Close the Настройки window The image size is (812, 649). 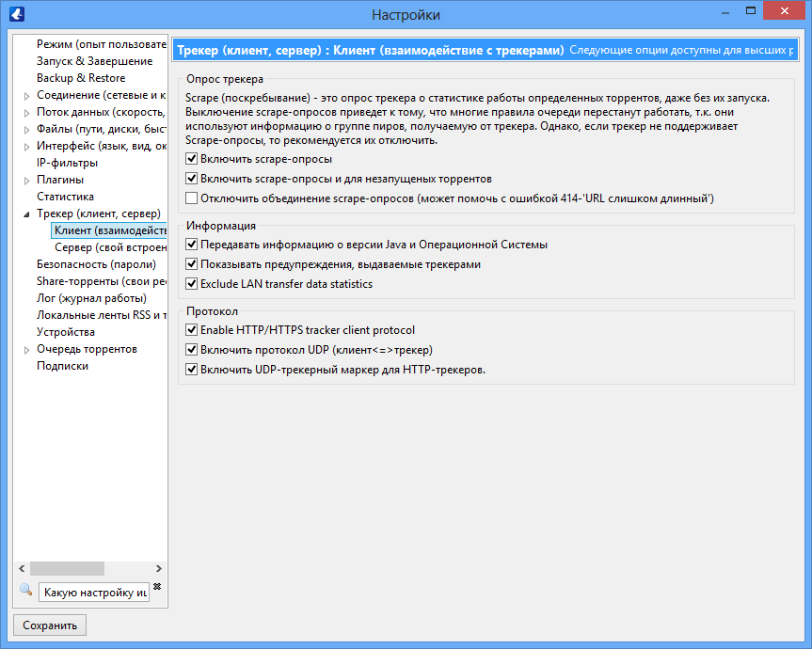click(x=785, y=11)
